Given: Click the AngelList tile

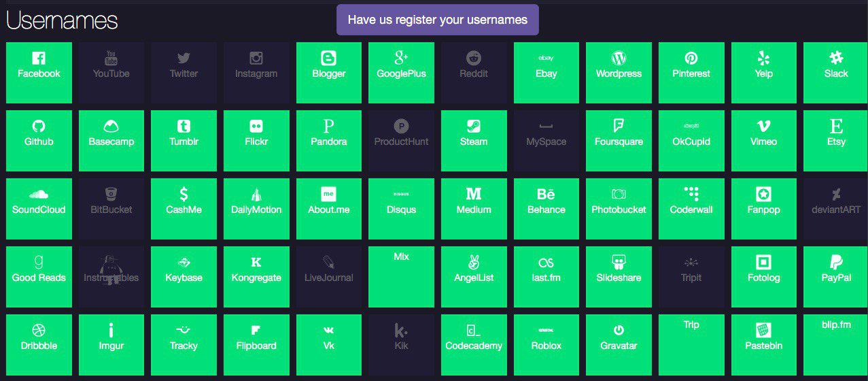Looking at the screenshot, I should pyautogui.click(x=474, y=277).
